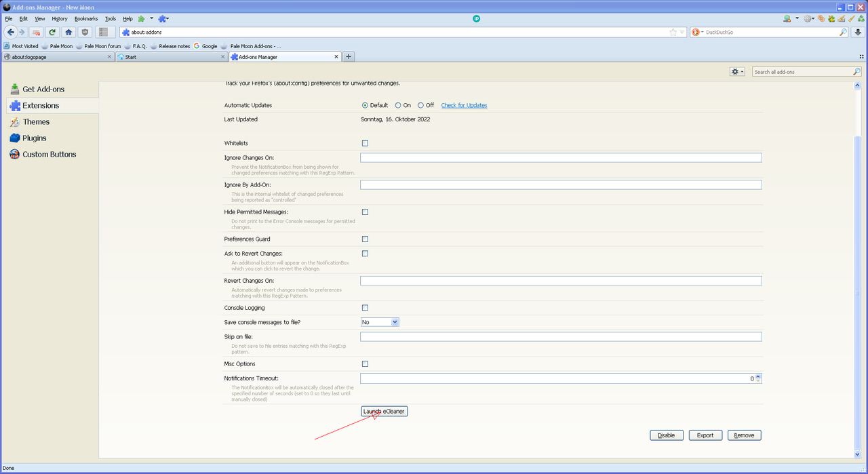The height and width of the screenshot is (474, 868).
Task: Click the red stop-loading toolbar icon
Action: [x=36, y=32]
